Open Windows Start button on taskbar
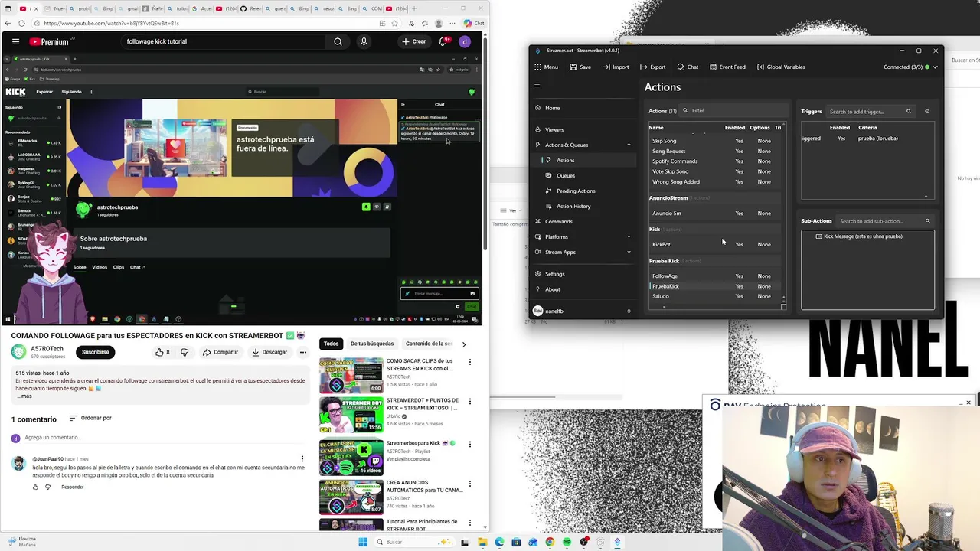 pyautogui.click(x=363, y=542)
